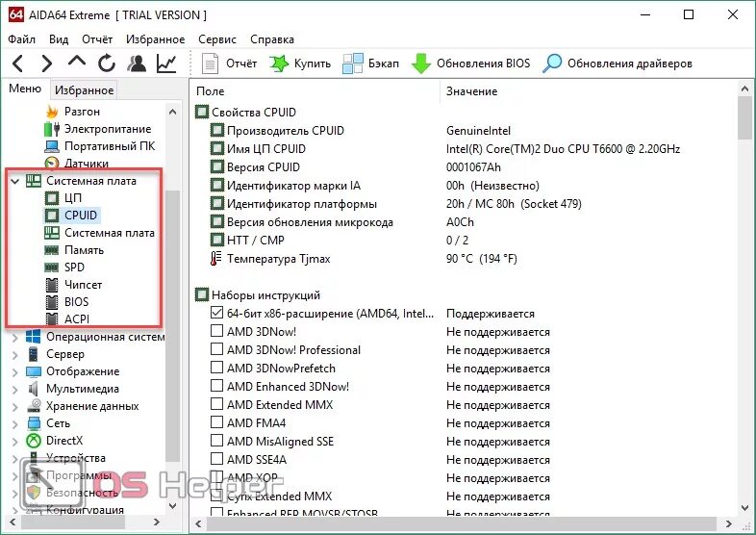Select Датчики tree item
This screenshot has width=756, height=535.
pos(87,163)
